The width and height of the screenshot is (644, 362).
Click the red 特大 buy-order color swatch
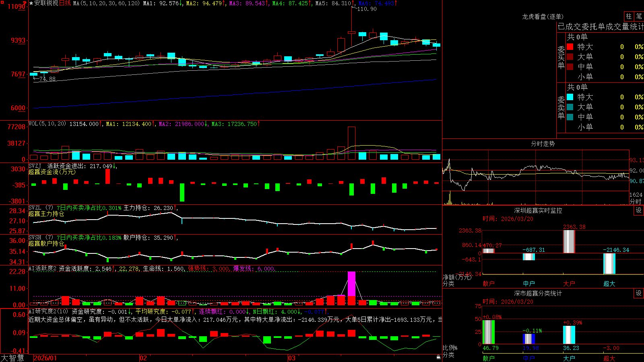570,47
